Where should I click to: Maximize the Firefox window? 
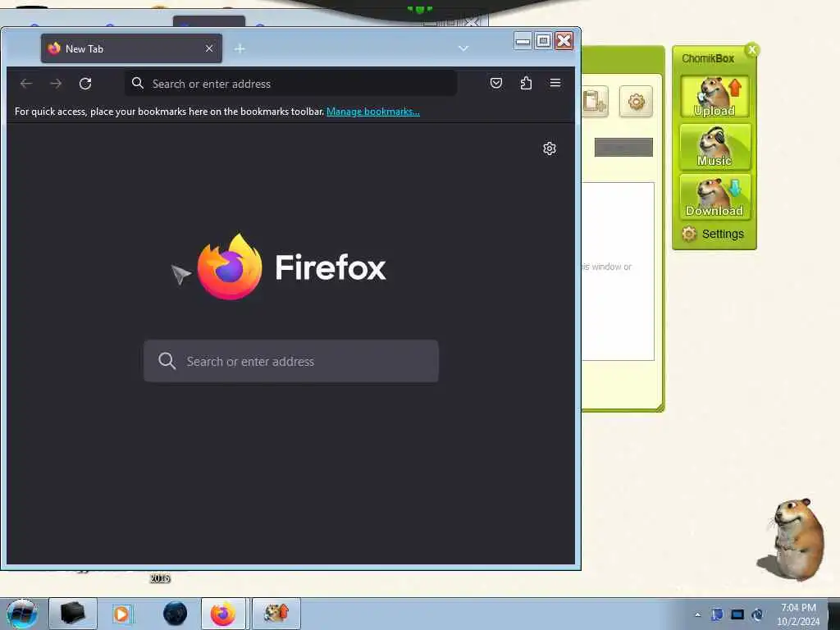pyautogui.click(x=543, y=41)
